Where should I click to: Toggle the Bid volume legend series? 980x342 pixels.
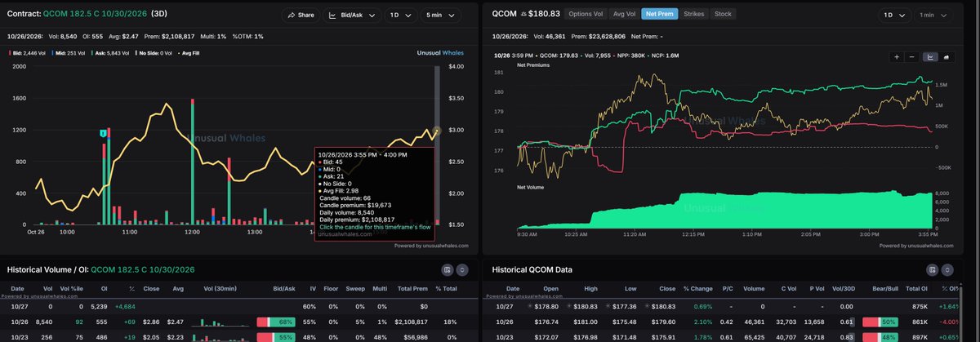click(28, 52)
